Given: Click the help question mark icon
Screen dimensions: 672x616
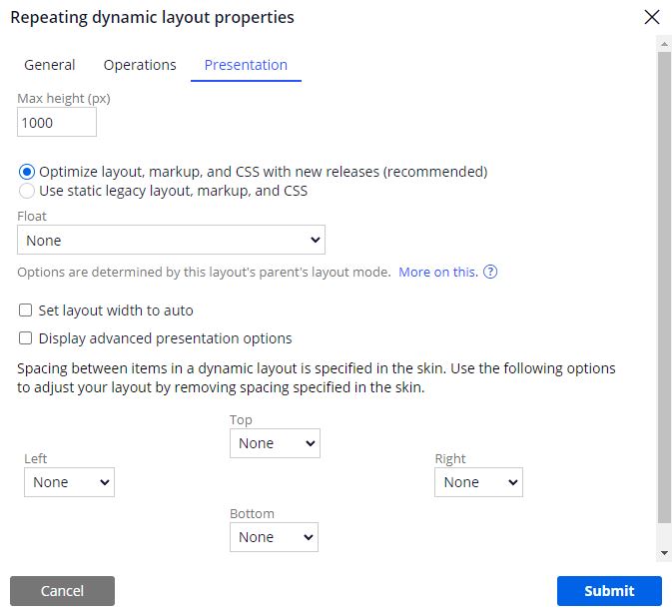Looking at the screenshot, I should pyautogui.click(x=490, y=273).
